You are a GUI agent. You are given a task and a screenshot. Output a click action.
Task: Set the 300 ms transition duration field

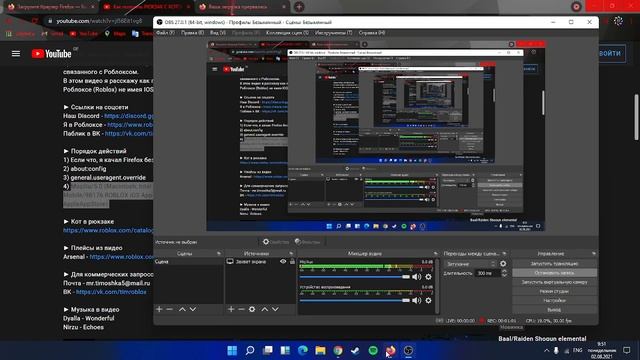[488, 273]
